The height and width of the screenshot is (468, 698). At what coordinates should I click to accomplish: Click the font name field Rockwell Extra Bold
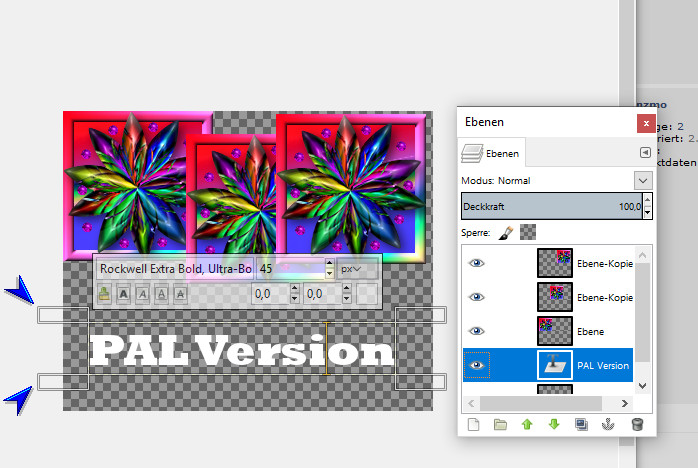pos(175,269)
